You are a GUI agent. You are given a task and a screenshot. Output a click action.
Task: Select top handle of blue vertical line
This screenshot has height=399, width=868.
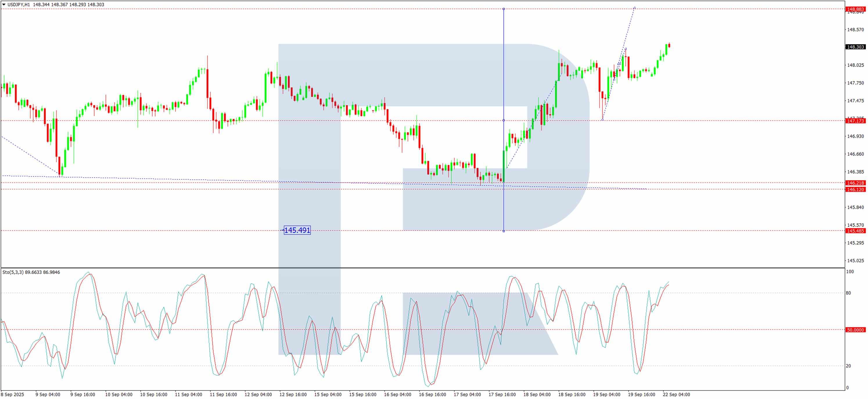(x=504, y=9)
